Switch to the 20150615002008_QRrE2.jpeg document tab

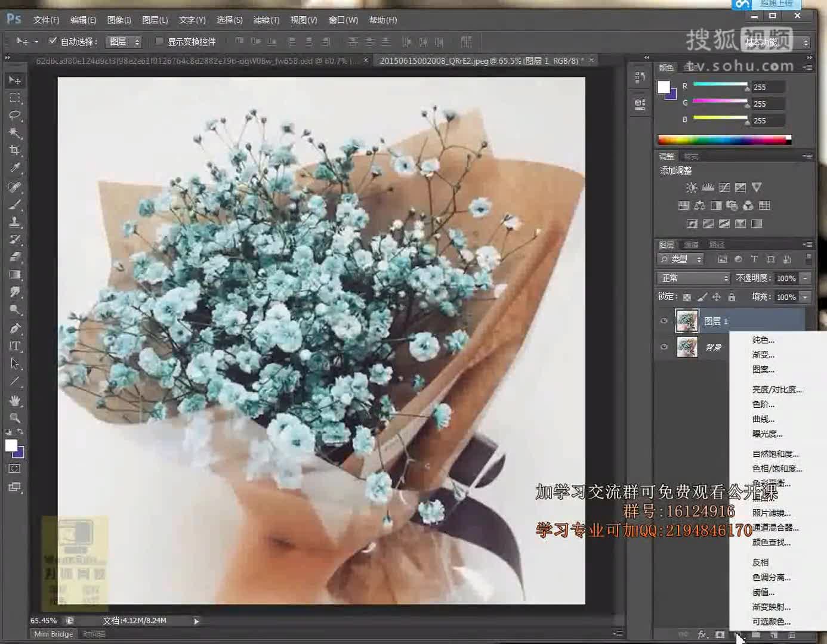(x=480, y=61)
